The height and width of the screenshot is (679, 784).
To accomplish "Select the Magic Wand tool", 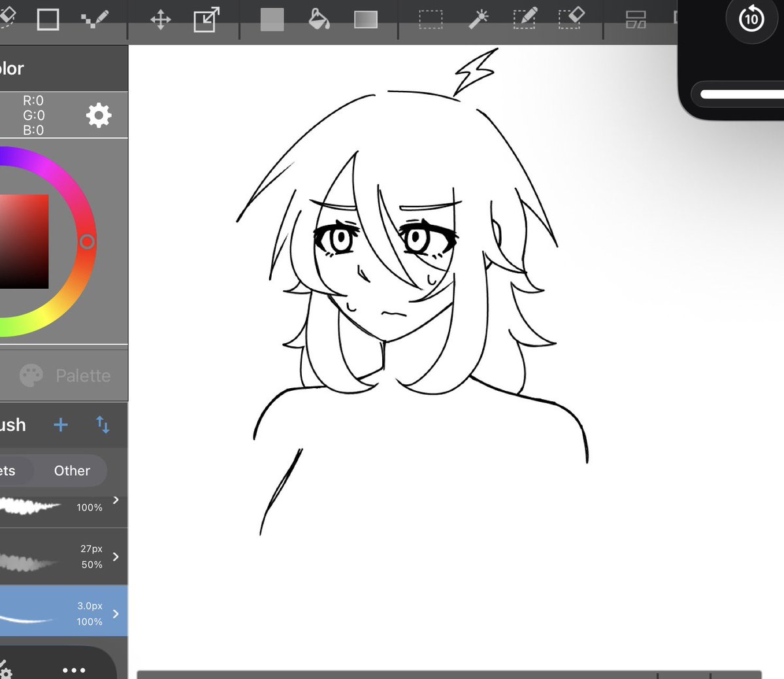I will click(x=478, y=20).
